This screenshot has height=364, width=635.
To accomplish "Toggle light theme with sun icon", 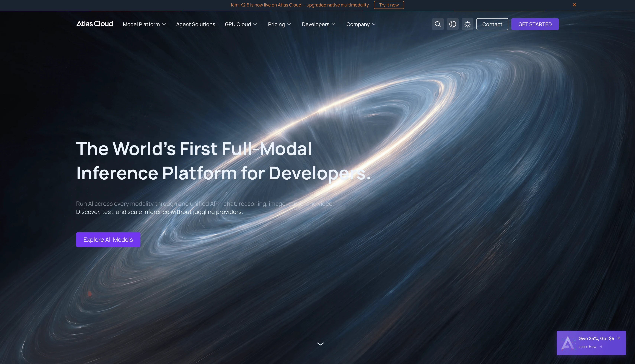I will (x=467, y=24).
